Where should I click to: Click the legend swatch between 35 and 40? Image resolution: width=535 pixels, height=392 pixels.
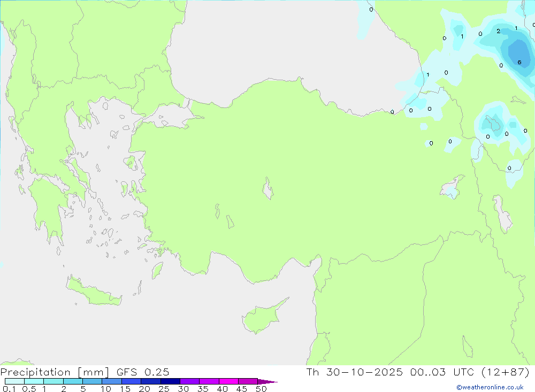point(209,381)
